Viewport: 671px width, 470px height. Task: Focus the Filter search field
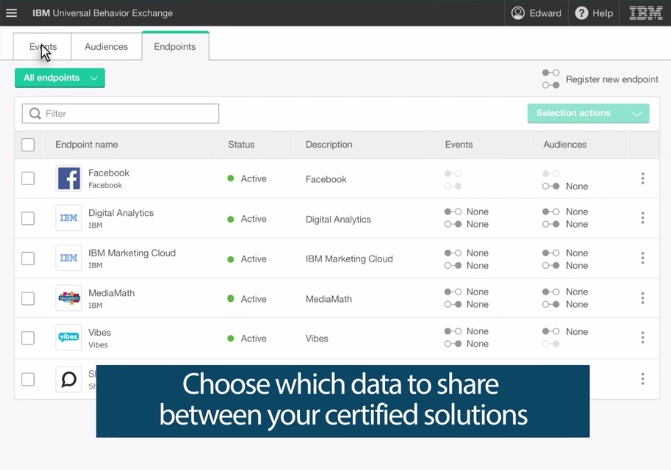pos(120,113)
